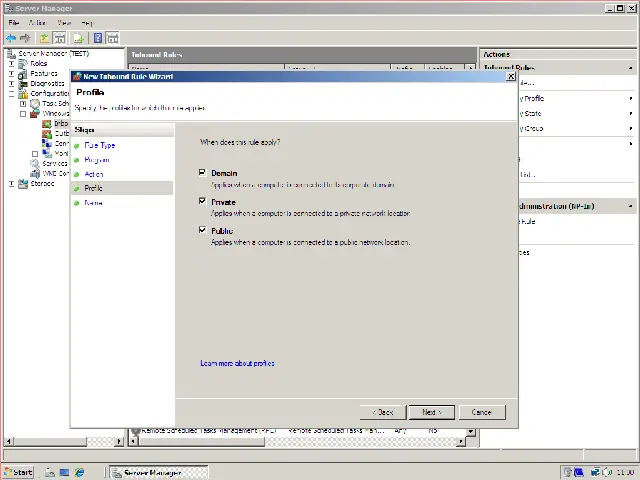Open the File menu
The height and width of the screenshot is (480, 640).
pyautogui.click(x=14, y=22)
